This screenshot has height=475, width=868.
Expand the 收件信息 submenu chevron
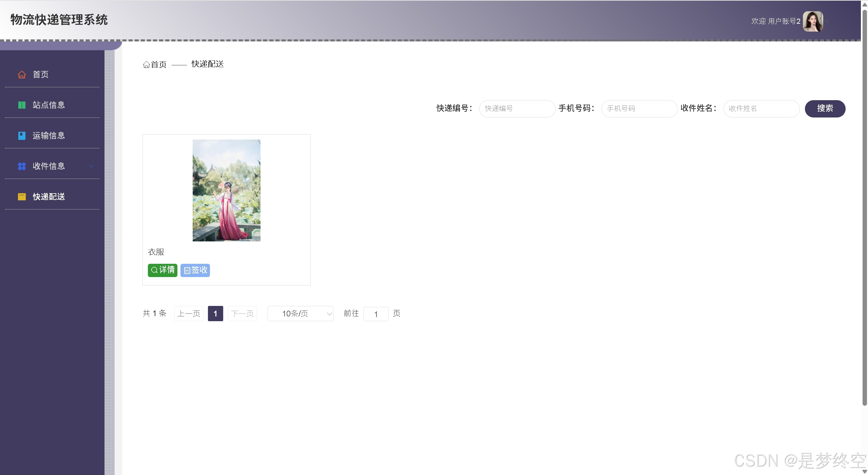91,166
